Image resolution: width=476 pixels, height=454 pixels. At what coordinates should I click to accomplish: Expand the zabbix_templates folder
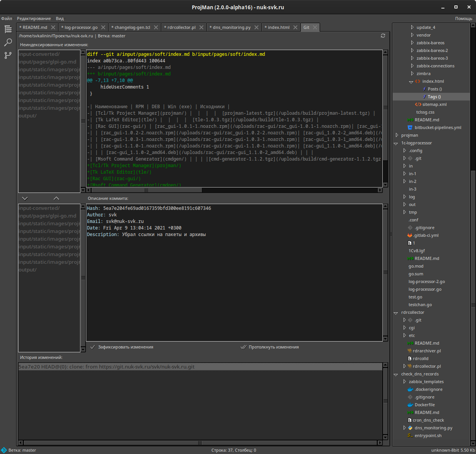tap(404, 382)
